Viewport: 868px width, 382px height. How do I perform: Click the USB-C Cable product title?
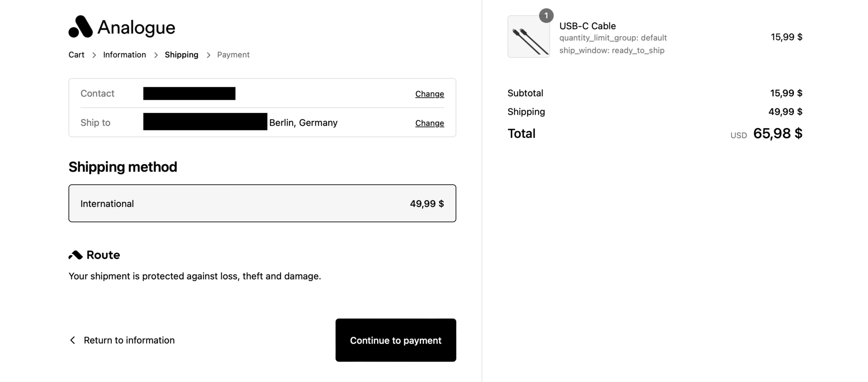587,26
